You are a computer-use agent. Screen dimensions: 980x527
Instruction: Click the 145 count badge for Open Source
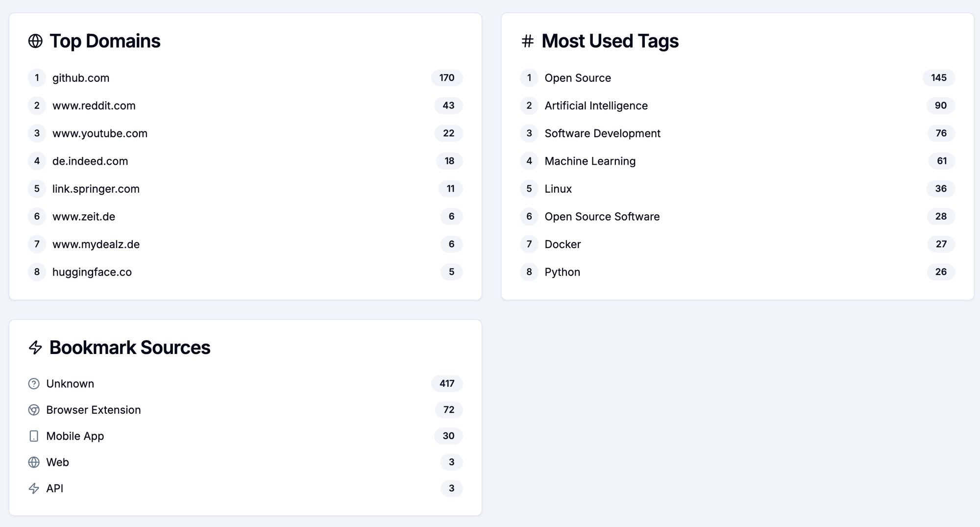click(x=938, y=78)
